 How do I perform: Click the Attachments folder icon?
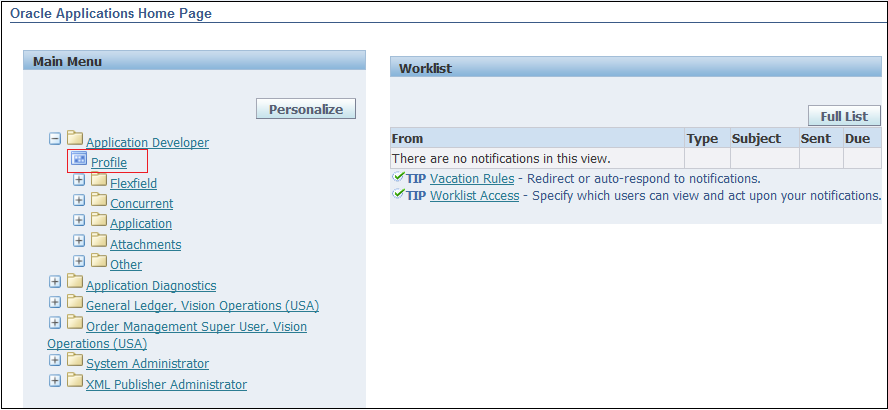pos(99,240)
